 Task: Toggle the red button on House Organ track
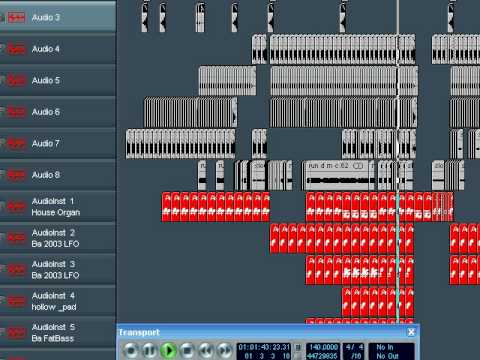[16, 206]
